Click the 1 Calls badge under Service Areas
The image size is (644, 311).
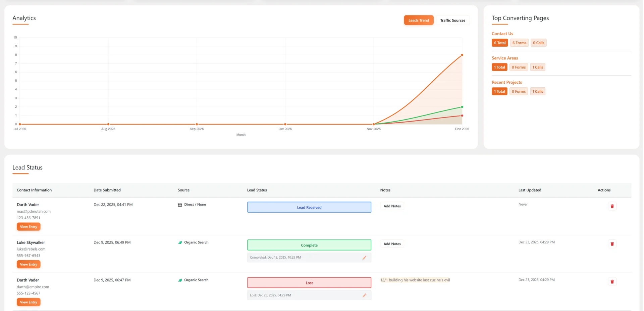coord(538,67)
